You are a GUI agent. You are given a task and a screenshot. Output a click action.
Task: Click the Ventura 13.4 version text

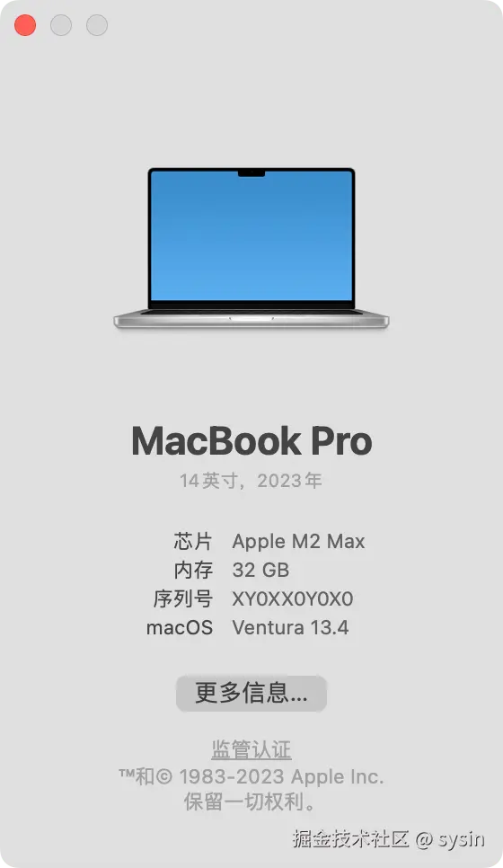pyautogui.click(x=290, y=628)
